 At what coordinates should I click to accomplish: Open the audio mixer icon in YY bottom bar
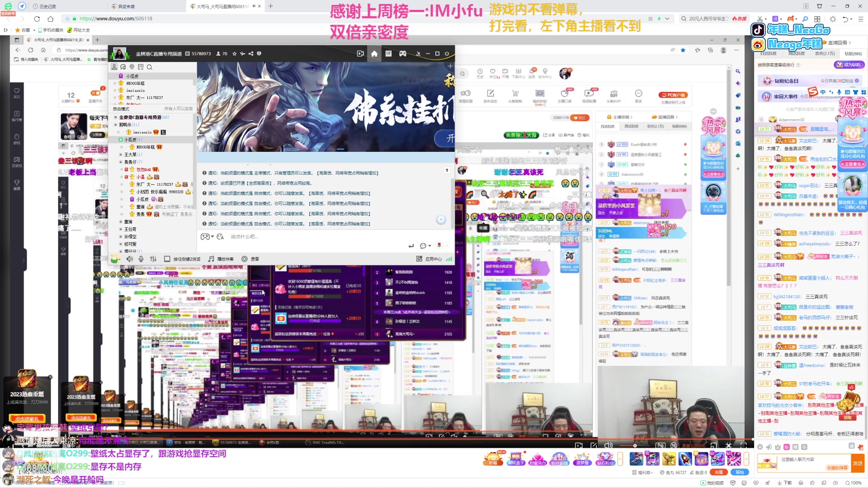click(153, 259)
